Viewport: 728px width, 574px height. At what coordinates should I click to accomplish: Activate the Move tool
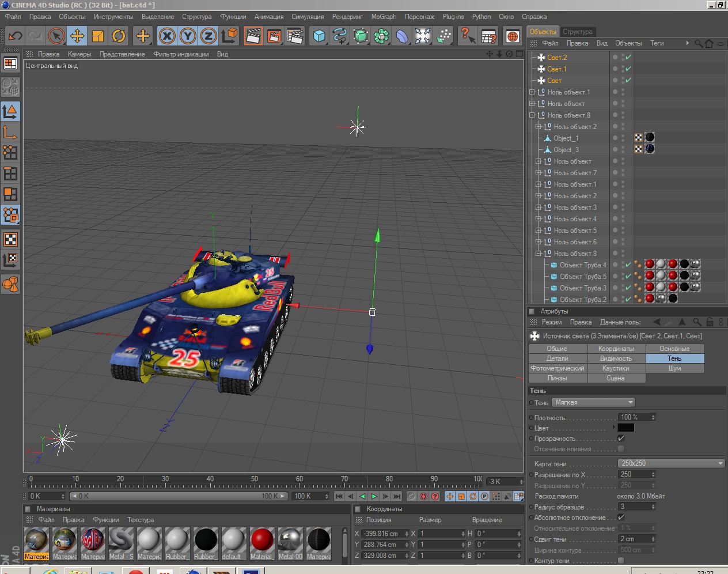point(77,36)
